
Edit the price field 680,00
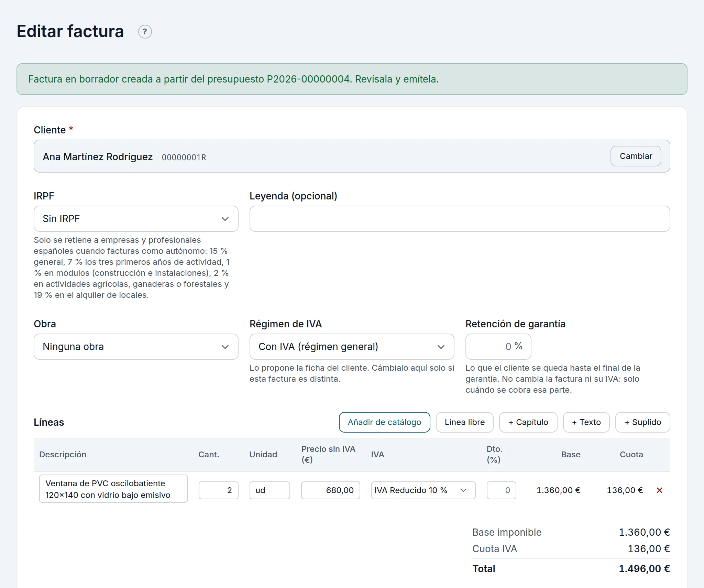[x=330, y=490]
